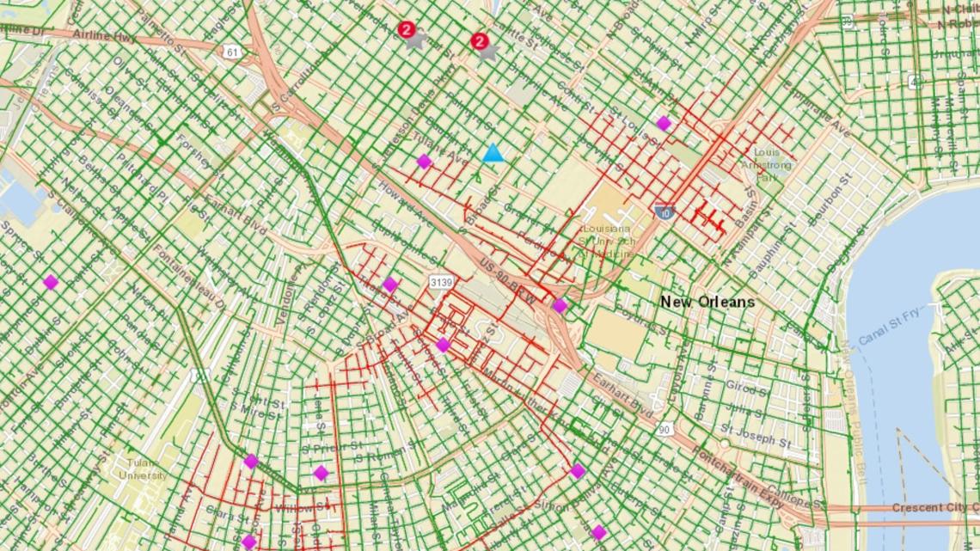Click the US-90 BR W highway label
Viewport: 980px width, 551px height.
click(x=507, y=281)
